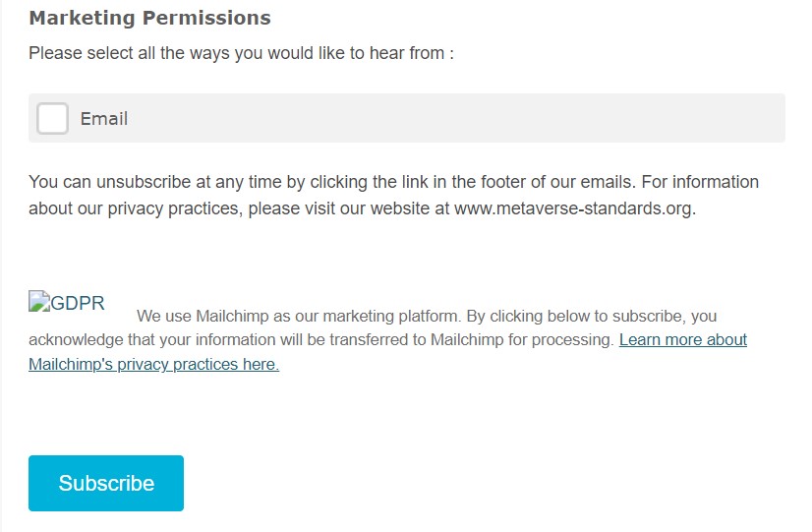Click the 'Learn more about' underlined words

tap(682, 340)
